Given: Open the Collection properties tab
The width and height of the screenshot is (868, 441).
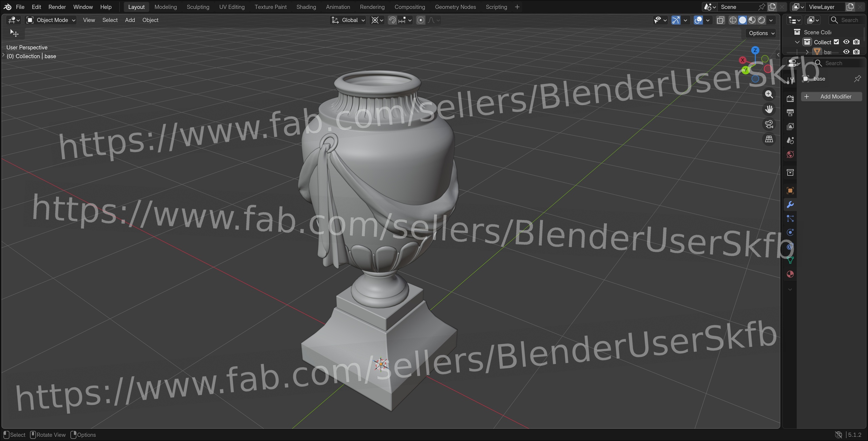Looking at the screenshot, I should pos(790,172).
